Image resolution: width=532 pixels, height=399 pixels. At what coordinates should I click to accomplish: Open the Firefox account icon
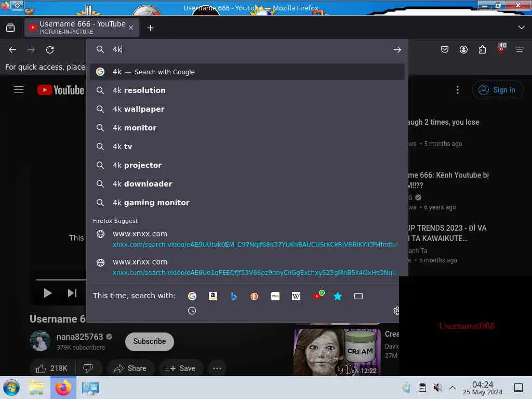click(463, 50)
